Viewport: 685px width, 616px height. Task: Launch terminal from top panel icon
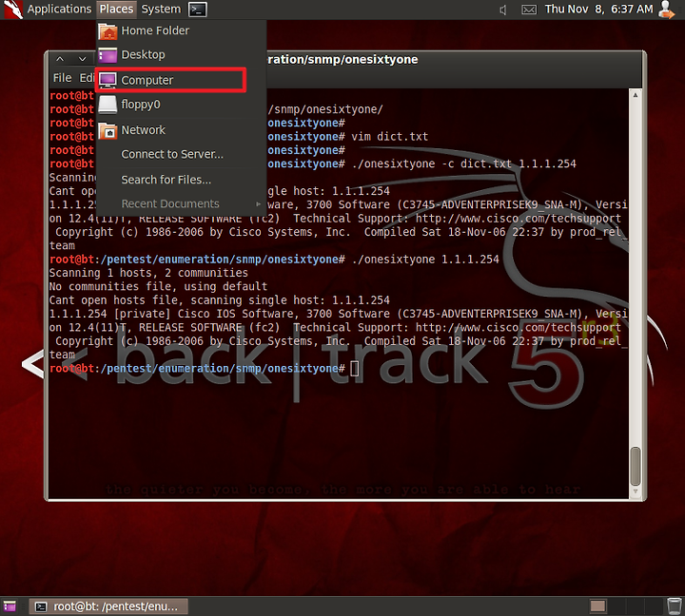[x=198, y=10]
